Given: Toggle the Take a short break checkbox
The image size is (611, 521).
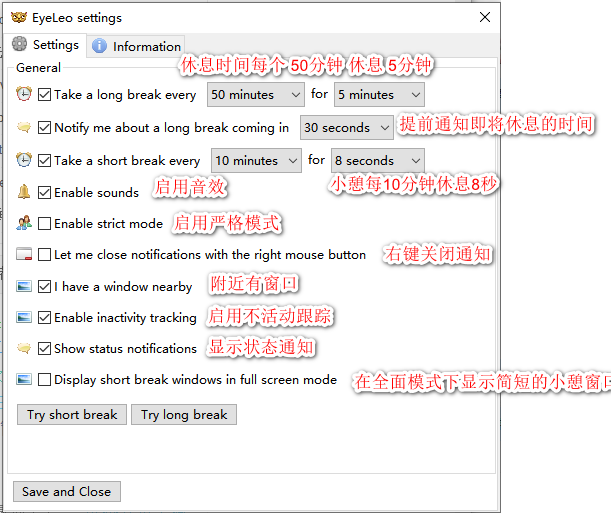Looking at the screenshot, I should click(44, 160).
